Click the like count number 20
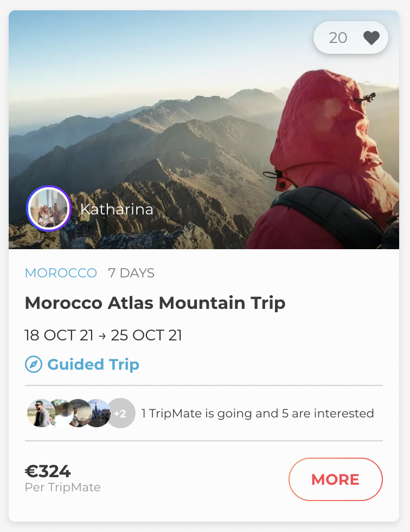 (x=338, y=38)
